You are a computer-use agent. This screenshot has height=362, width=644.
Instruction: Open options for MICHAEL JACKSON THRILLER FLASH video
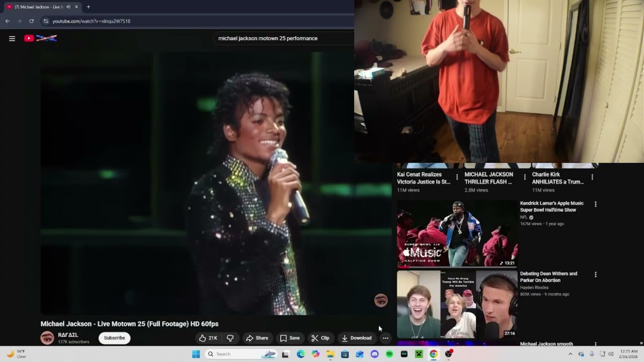coord(525,177)
